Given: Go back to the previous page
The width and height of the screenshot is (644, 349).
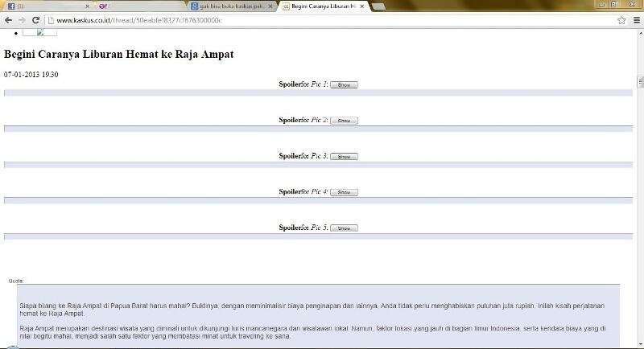Looking at the screenshot, I should [8, 20].
